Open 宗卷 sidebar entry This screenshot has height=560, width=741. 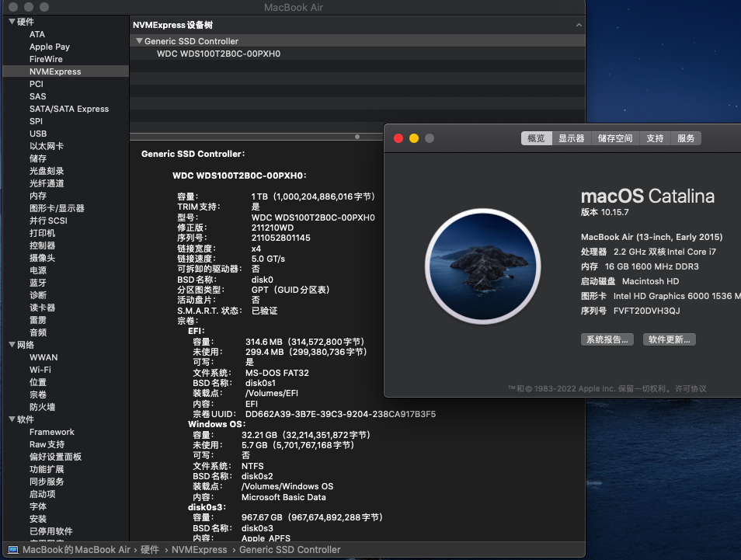pos(38,395)
